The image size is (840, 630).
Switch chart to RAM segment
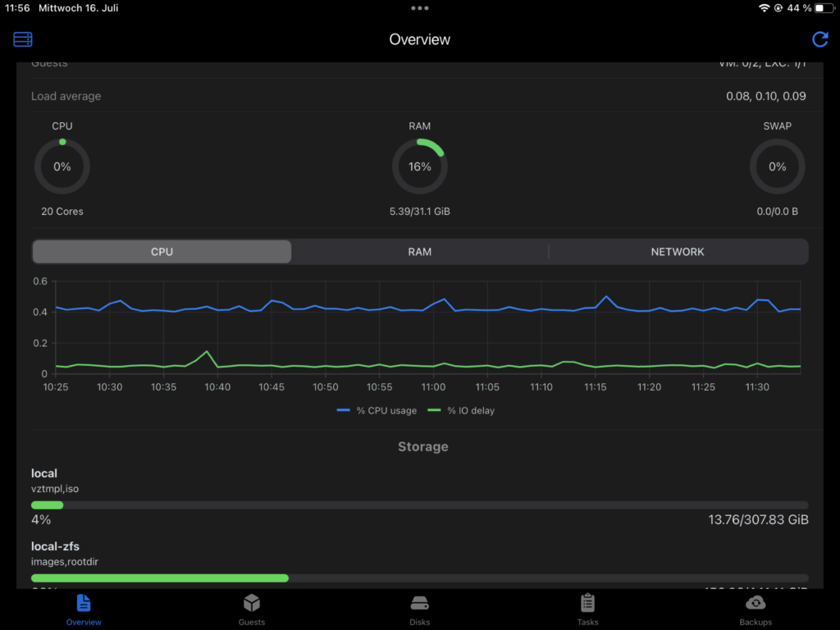(419, 252)
